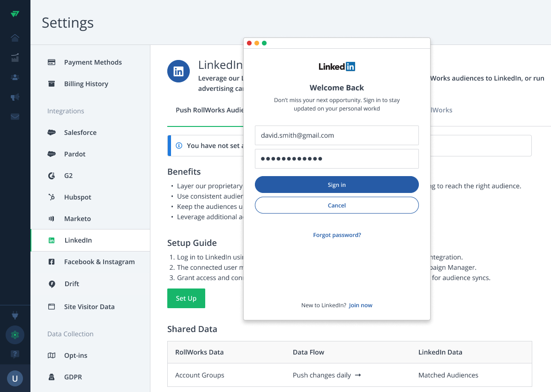Click the Site Visitor Data window icon
The width and height of the screenshot is (551, 392).
coord(52,307)
